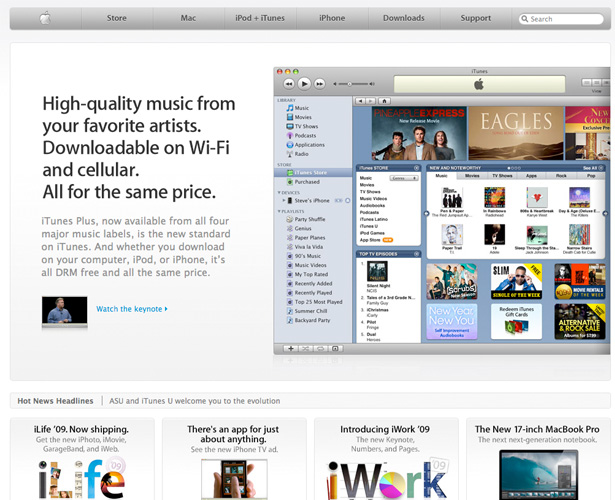Open the keynote video thumbnail

[x=64, y=311]
